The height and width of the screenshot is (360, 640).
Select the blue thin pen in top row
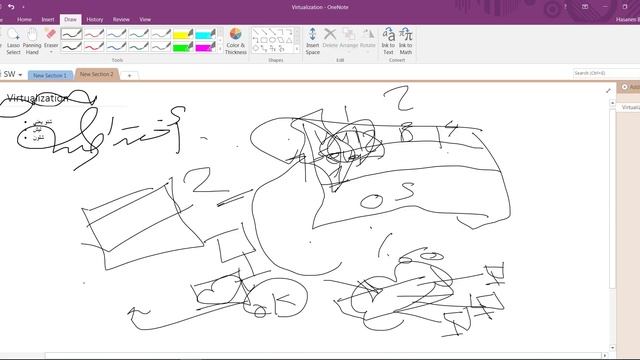pos(116,34)
